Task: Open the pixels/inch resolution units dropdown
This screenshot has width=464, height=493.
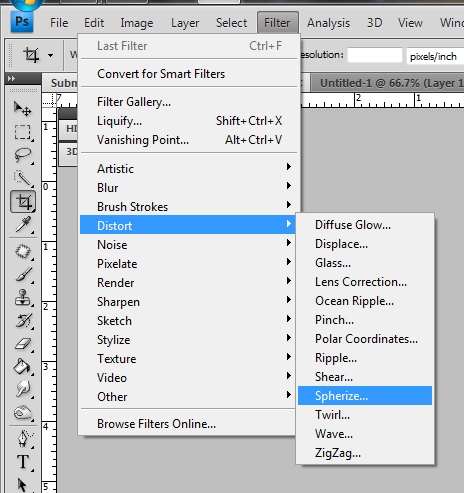Action: [435, 56]
